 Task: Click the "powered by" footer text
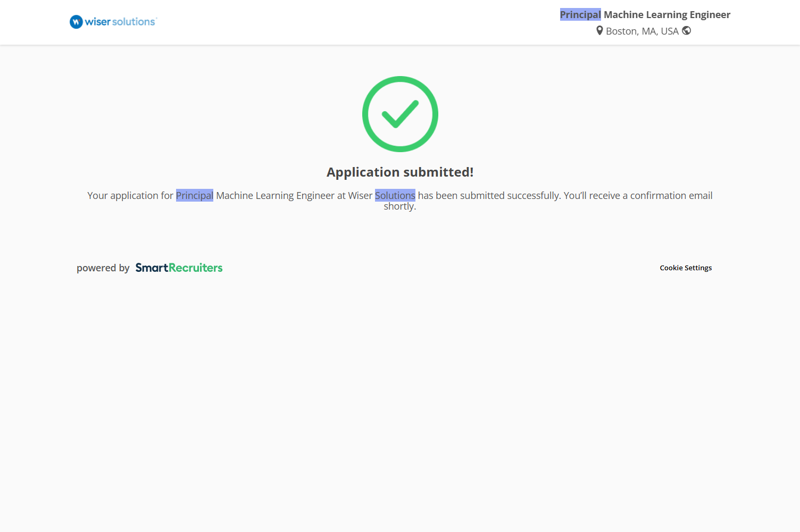103,268
